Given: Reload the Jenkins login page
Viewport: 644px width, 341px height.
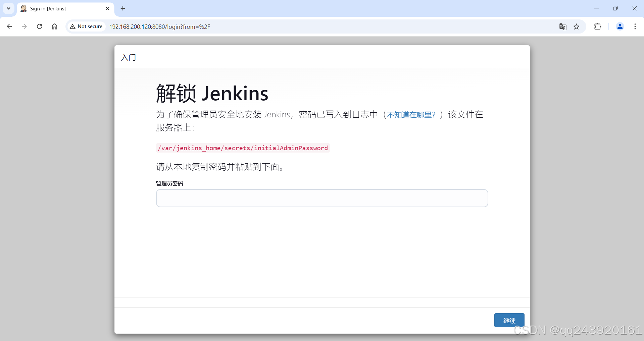Looking at the screenshot, I should (39, 26).
